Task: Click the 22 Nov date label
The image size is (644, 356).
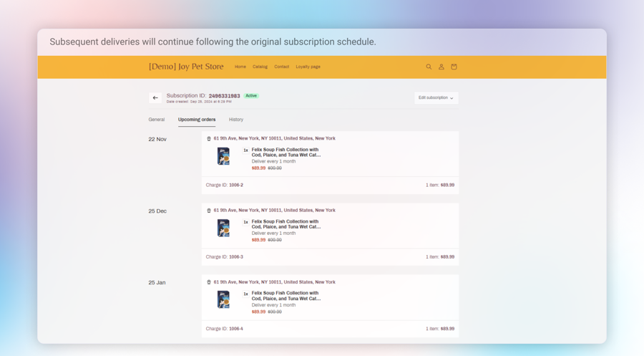Action: click(x=157, y=140)
